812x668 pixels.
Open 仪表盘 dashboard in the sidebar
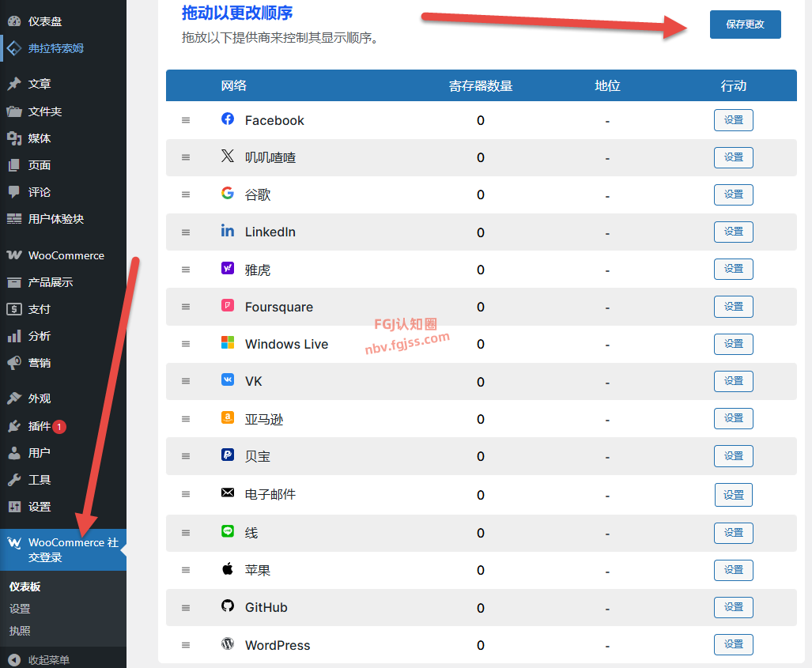click(44, 21)
